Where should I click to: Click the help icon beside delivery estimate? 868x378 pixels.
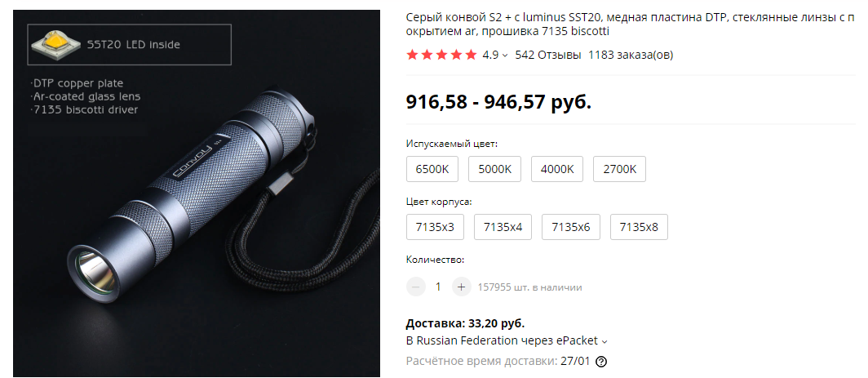[x=601, y=362]
